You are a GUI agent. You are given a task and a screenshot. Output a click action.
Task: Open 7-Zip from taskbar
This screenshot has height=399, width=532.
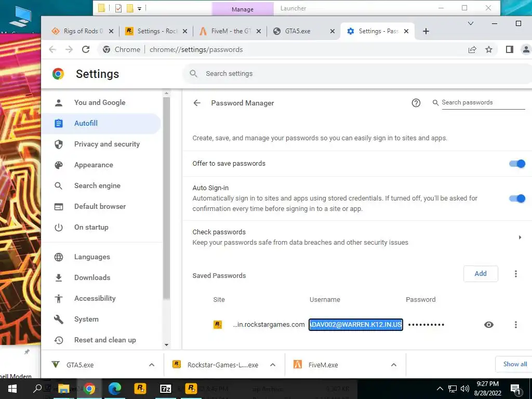166,389
